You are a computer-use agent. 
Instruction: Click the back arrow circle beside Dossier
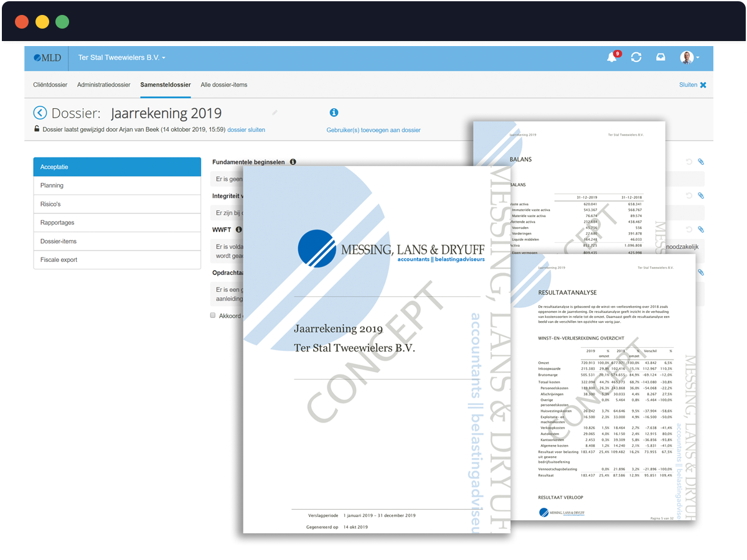coord(40,113)
